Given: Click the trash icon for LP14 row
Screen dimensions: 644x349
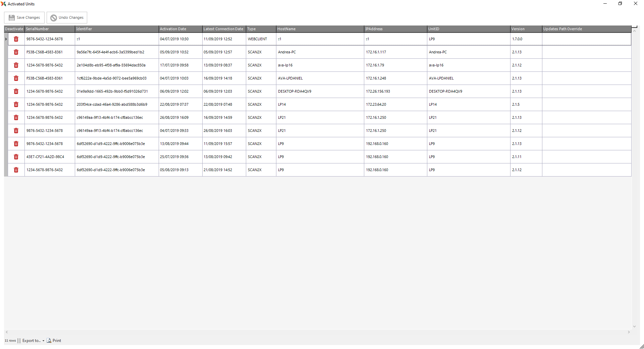Looking at the screenshot, I should (16, 104).
